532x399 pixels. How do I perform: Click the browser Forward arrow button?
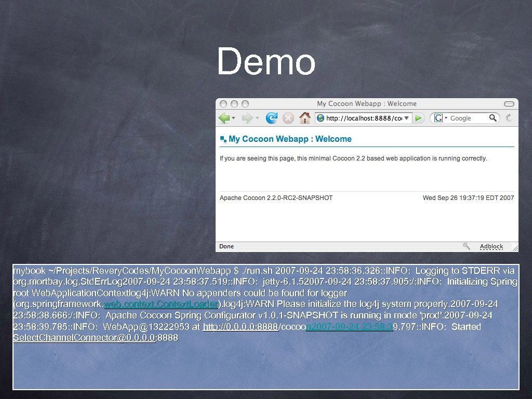247,118
